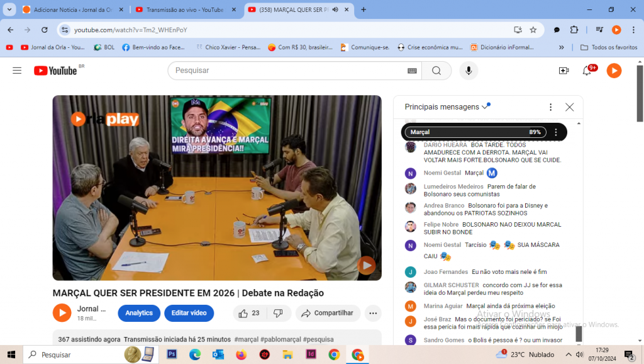Start voice search with the microphone
Viewport: 644px width, 364px height.
469,71
